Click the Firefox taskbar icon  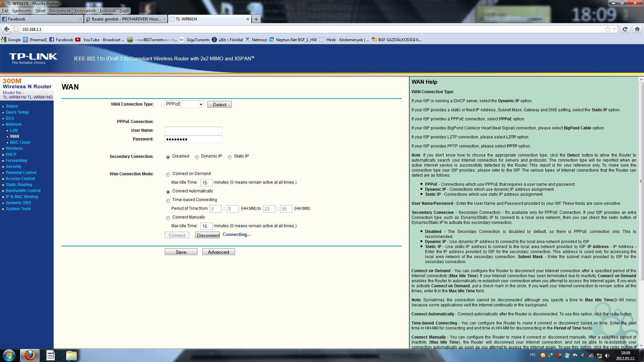tap(30, 355)
